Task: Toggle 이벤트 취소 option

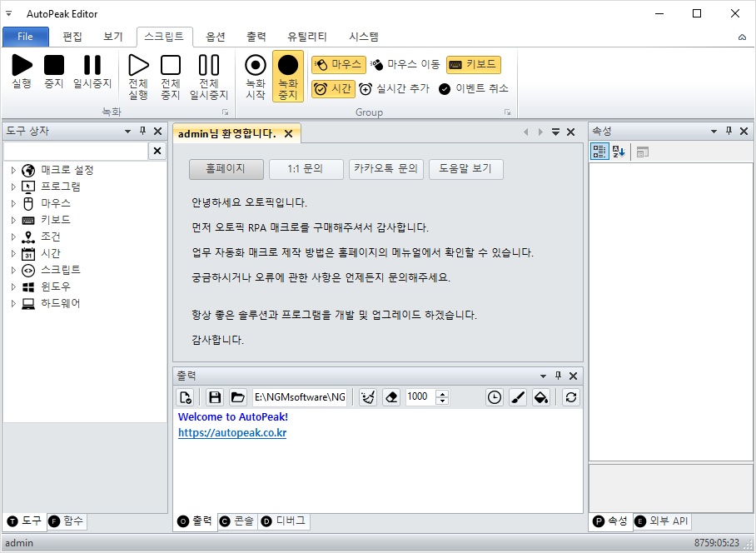Action: coord(474,89)
